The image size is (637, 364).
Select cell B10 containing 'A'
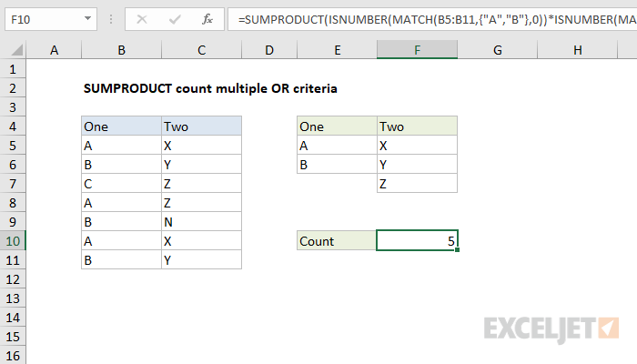click(121, 241)
